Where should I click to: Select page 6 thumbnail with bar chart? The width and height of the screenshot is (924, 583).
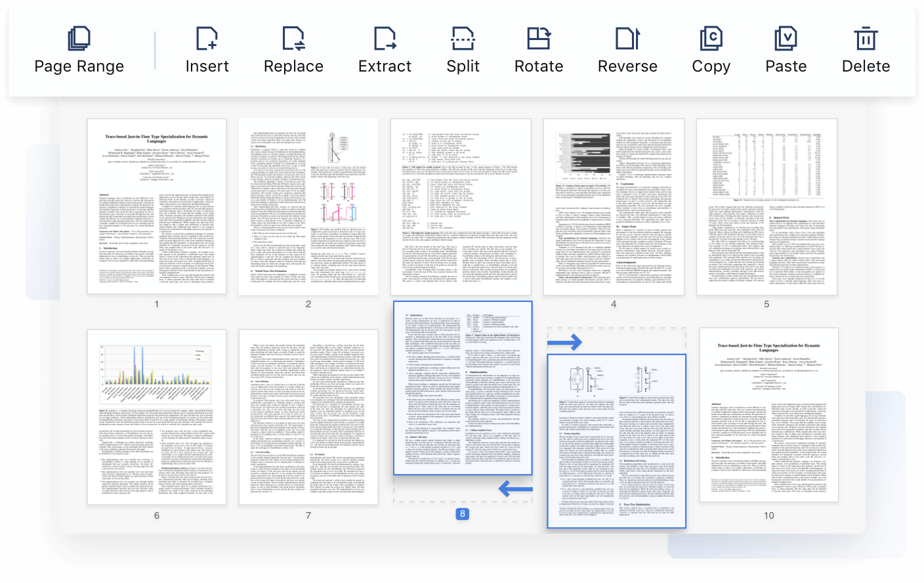(x=157, y=417)
